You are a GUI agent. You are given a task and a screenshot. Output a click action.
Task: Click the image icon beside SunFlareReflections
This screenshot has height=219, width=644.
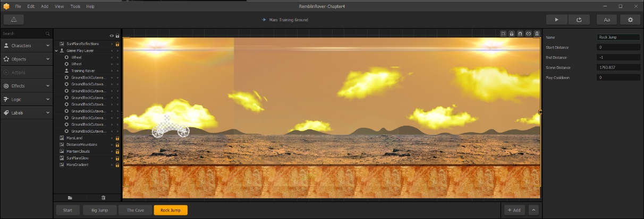point(62,43)
